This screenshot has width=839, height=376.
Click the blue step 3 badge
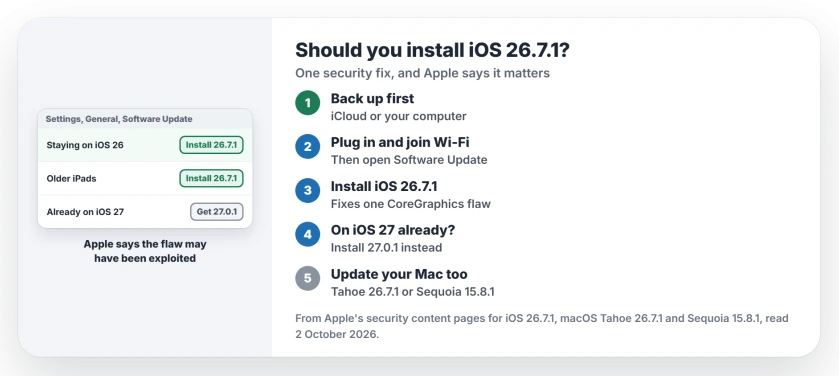308,190
